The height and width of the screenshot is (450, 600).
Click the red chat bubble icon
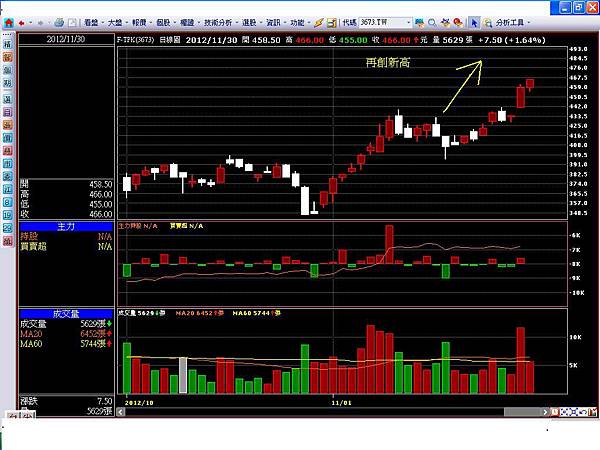(x=458, y=23)
